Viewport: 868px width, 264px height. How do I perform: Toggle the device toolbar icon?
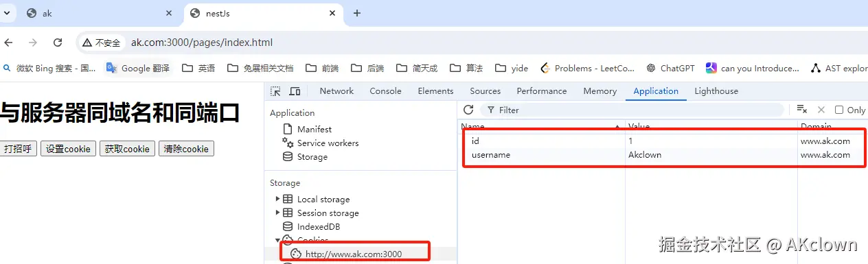point(295,91)
